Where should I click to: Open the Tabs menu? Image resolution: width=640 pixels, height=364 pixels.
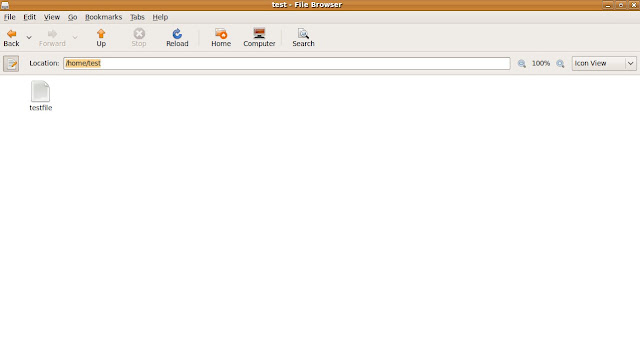point(137,17)
